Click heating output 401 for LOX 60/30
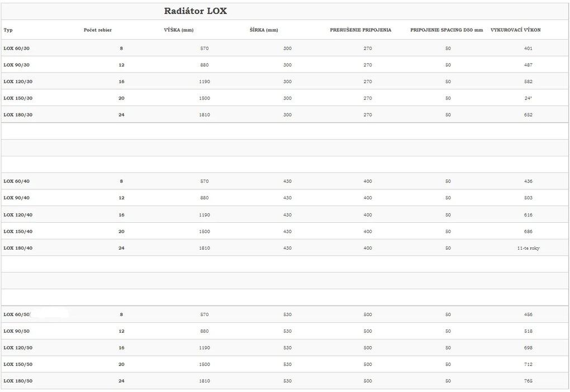 (x=528, y=49)
